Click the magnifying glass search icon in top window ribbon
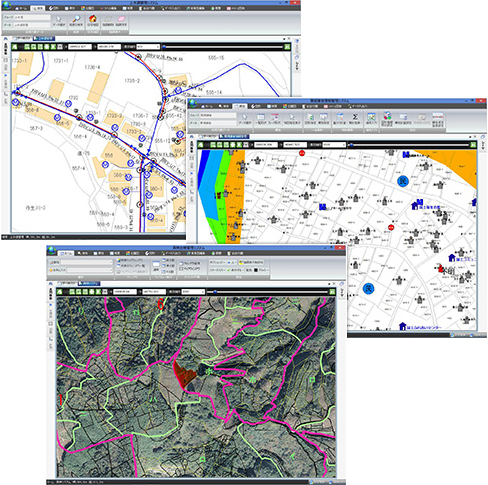The height and width of the screenshot is (485, 488). coord(76,19)
